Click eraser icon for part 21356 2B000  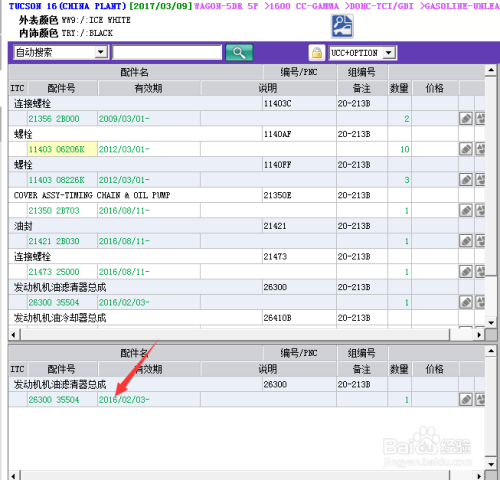pyautogui.click(x=466, y=119)
